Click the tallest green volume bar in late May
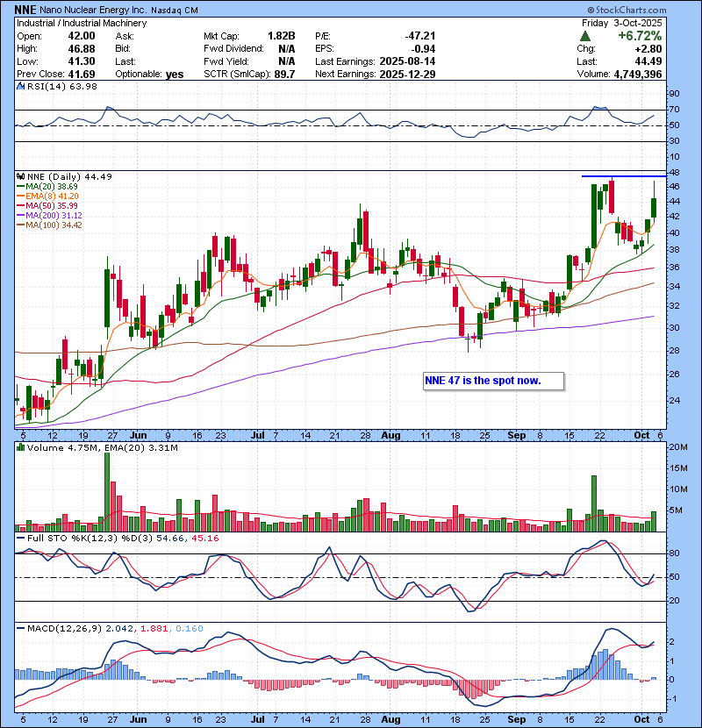The width and height of the screenshot is (702, 728). tap(107, 492)
